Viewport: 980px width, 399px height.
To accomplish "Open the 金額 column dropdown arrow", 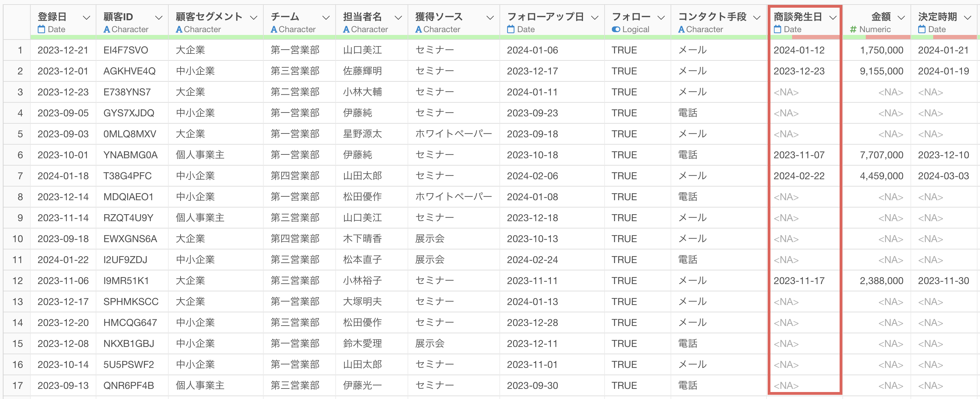I will (x=901, y=17).
